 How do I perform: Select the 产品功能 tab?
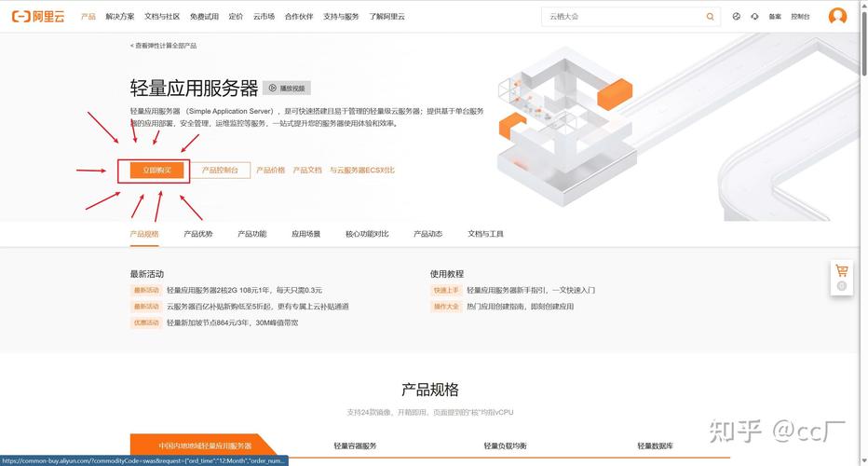pos(251,234)
